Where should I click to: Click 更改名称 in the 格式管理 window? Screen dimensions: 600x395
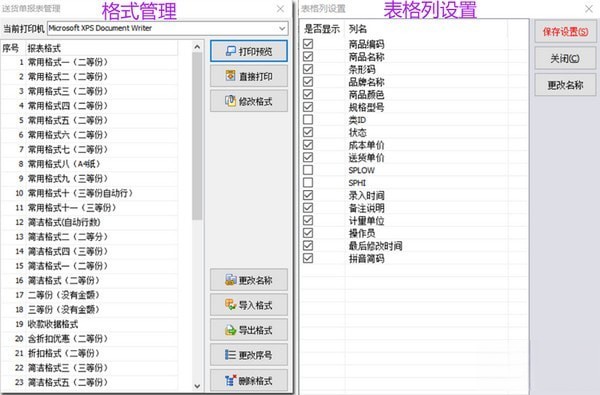point(249,280)
